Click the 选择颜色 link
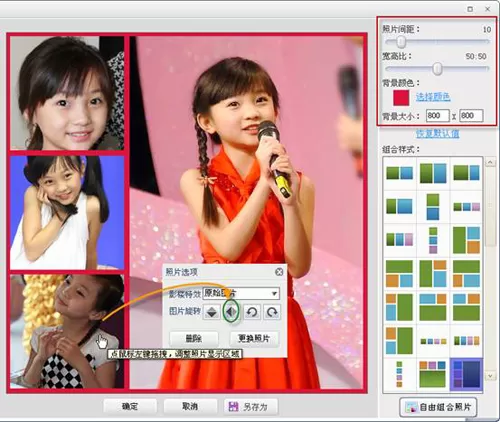 coord(433,97)
